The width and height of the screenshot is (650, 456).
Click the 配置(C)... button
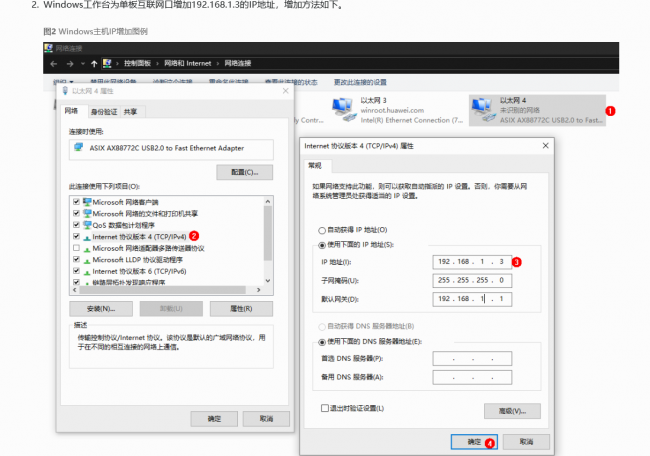coord(245,172)
